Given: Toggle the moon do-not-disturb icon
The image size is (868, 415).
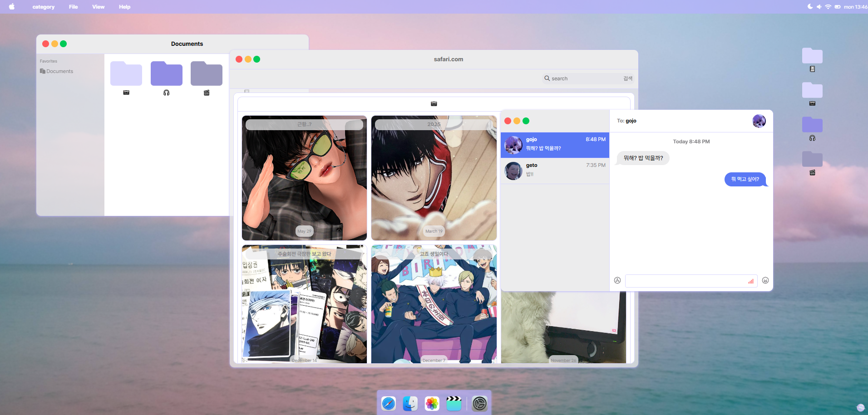Looking at the screenshot, I should (x=810, y=7).
